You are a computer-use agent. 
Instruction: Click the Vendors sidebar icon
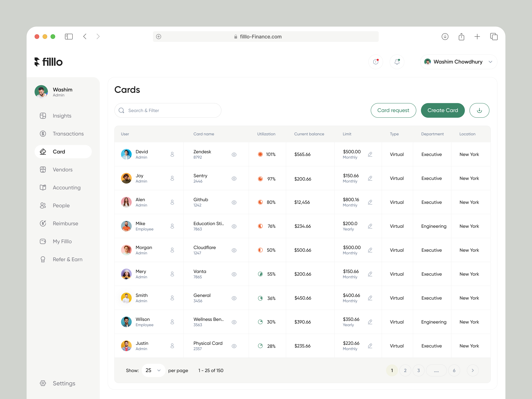43,170
